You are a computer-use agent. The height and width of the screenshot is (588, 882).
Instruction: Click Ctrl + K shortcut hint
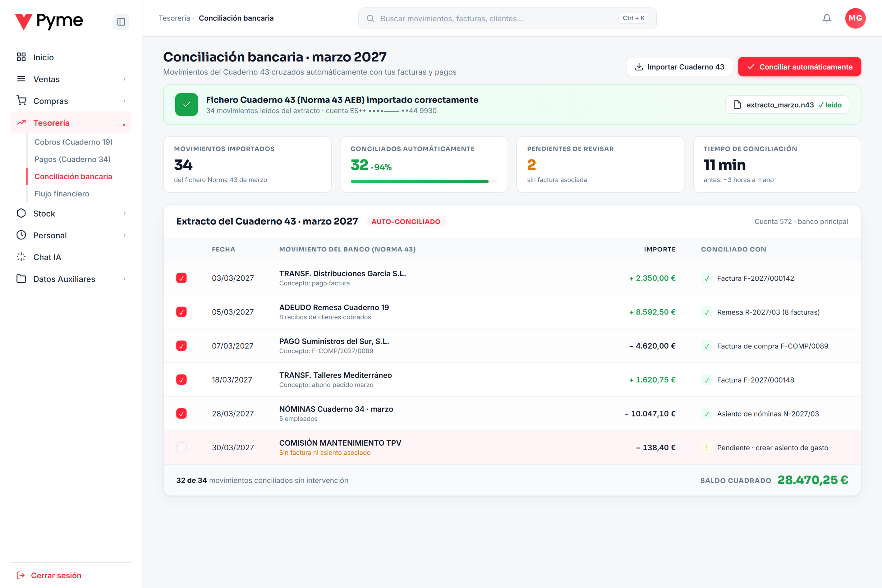click(x=633, y=18)
